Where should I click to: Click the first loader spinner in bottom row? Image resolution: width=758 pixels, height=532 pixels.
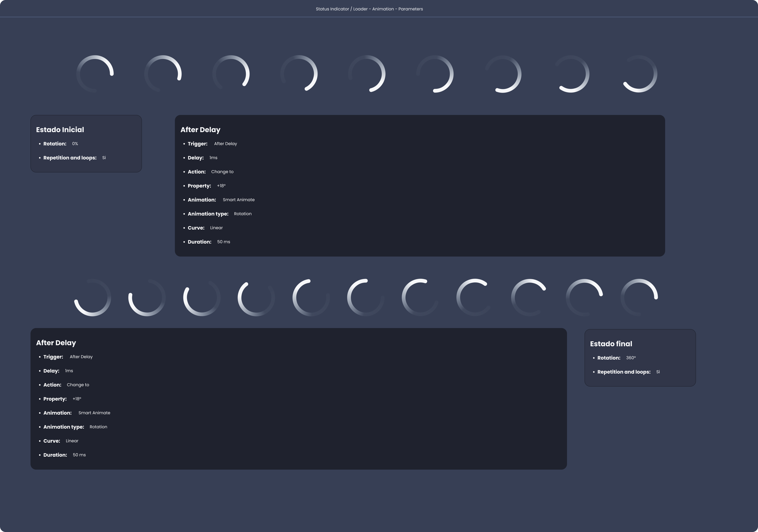pos(93,298)
